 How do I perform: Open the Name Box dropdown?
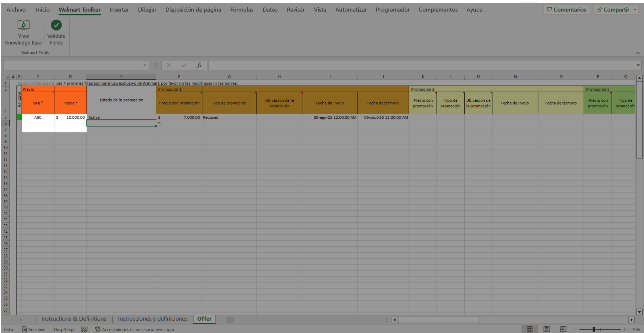click(145, 65)
